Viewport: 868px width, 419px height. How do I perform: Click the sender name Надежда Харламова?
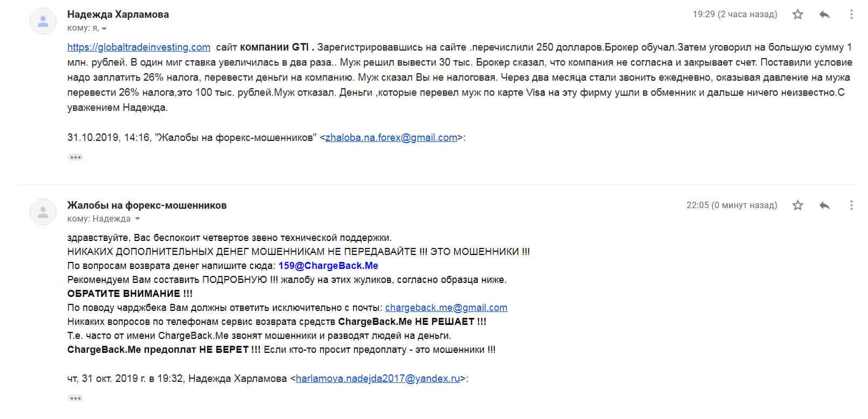click(118, 15)
